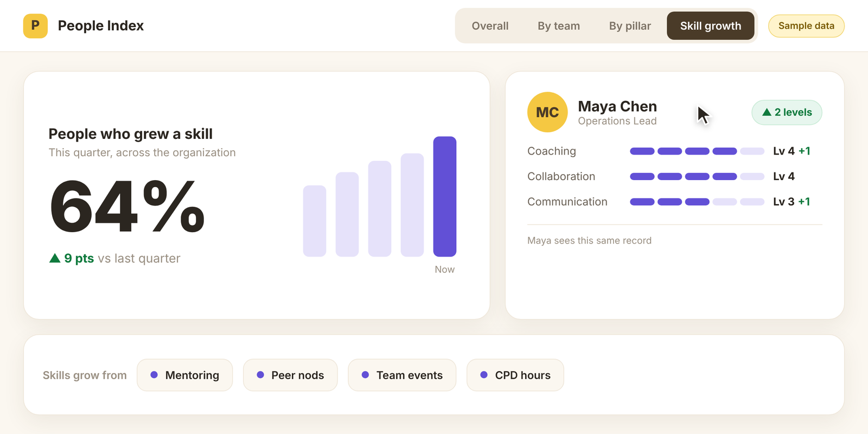Select the By pillar tab
868x434 pixels.
(630, 26)
